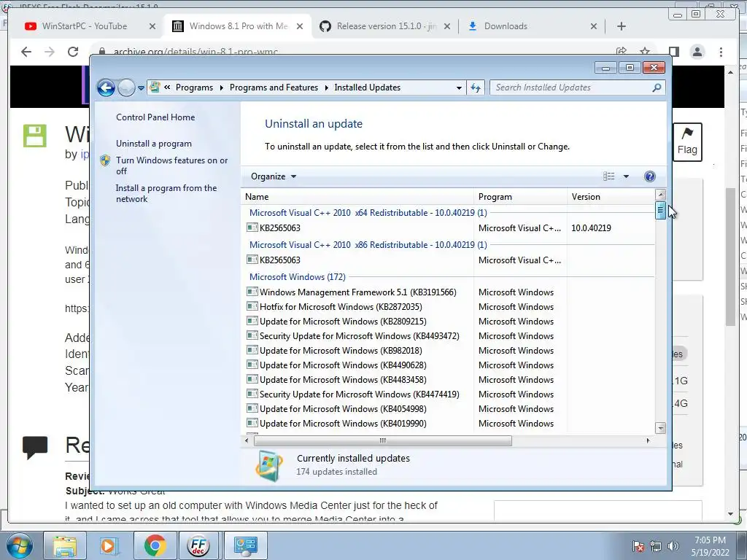This screenshot has width=747, height=560.
Task: Reload the page in Chrome
Action: click(x=73, y=52)
